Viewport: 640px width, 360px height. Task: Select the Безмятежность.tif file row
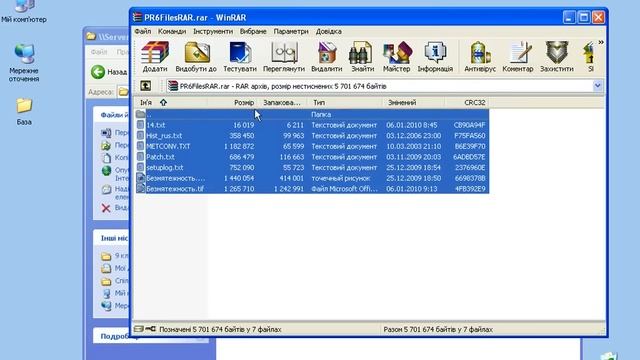point(312,189)
